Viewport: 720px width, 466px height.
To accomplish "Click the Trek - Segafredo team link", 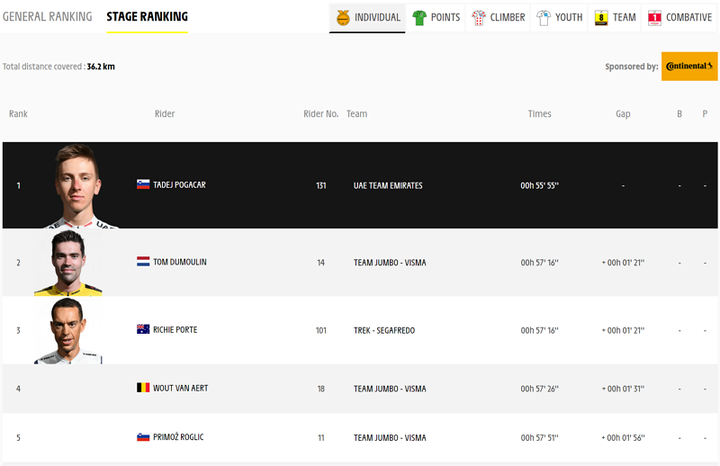I will pyautogui.click(x=384, y=330).
